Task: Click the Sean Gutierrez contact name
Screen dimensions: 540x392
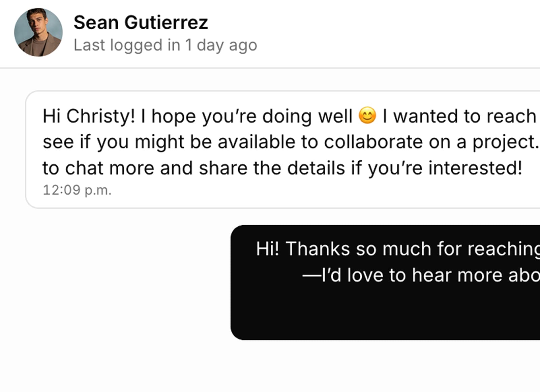Action: point(141,23)
